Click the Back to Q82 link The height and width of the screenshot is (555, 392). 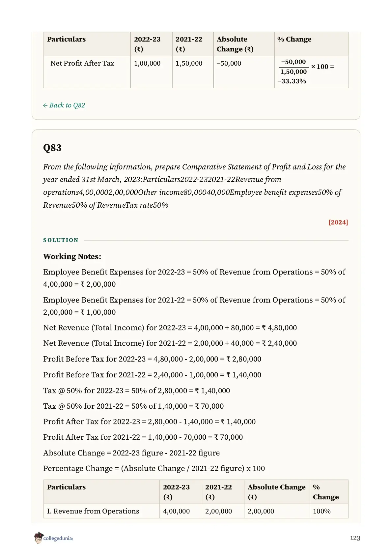click(x=64, y=105)
